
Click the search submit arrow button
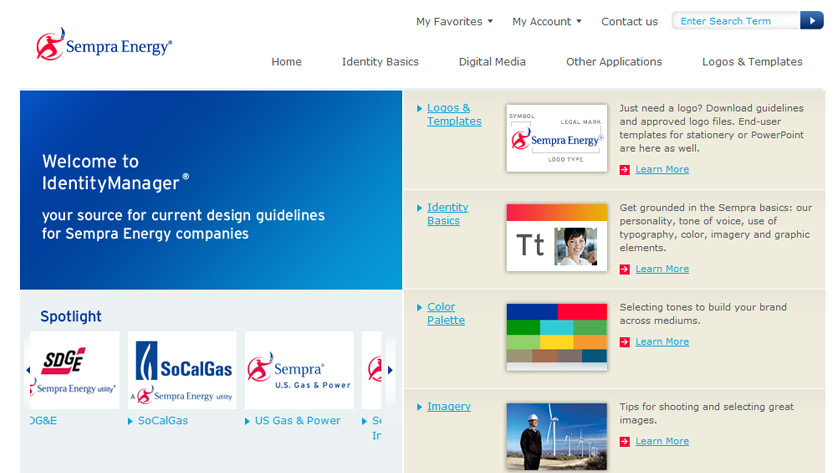coord(812,21)
